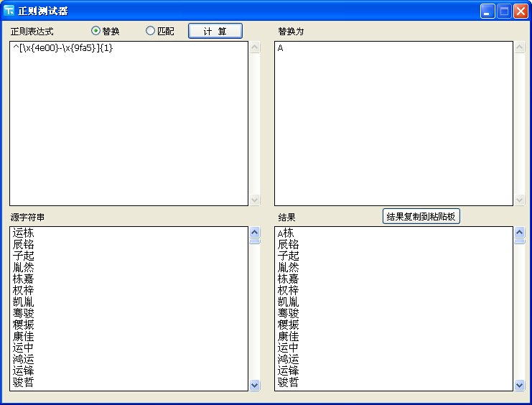Click line 子起 in source string box
This screenshot has width=532, height=405.
[24, 256]
